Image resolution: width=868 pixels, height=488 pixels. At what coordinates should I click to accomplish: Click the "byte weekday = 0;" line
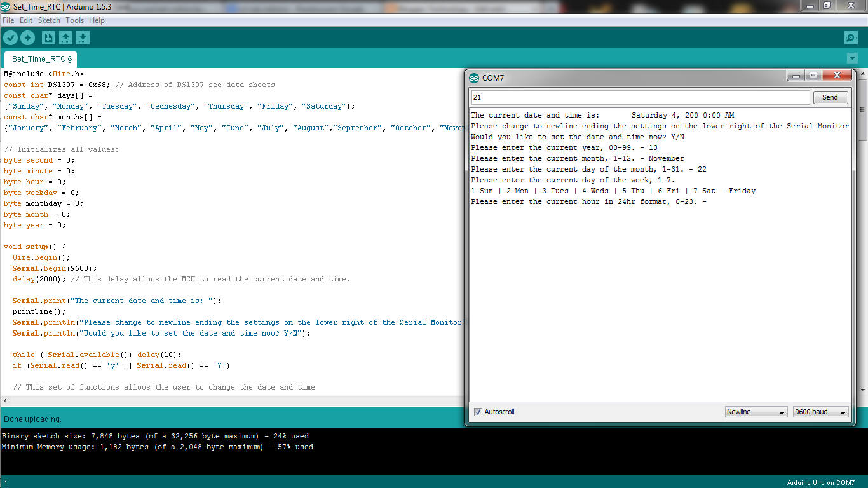pos(41,193)
